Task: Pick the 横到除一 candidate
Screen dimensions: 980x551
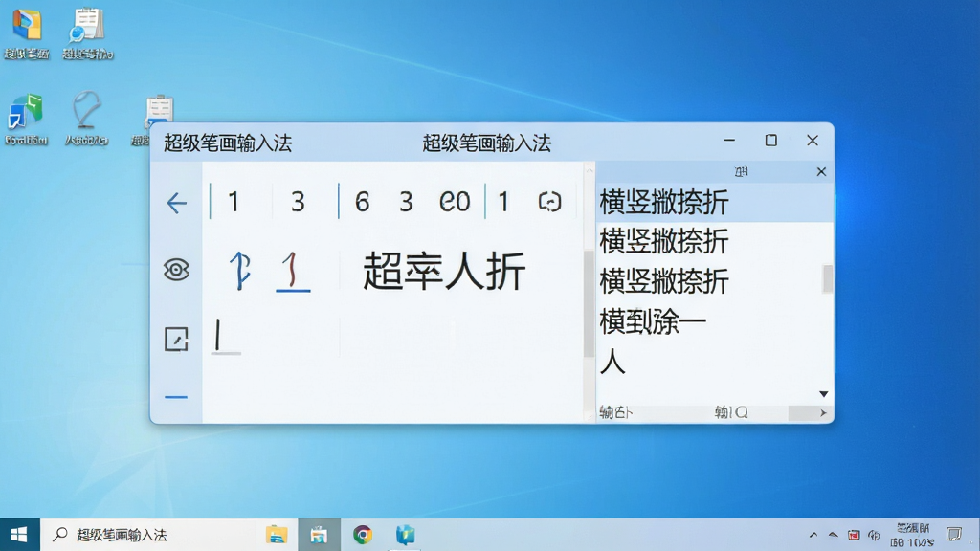Action: coord(653,321)
